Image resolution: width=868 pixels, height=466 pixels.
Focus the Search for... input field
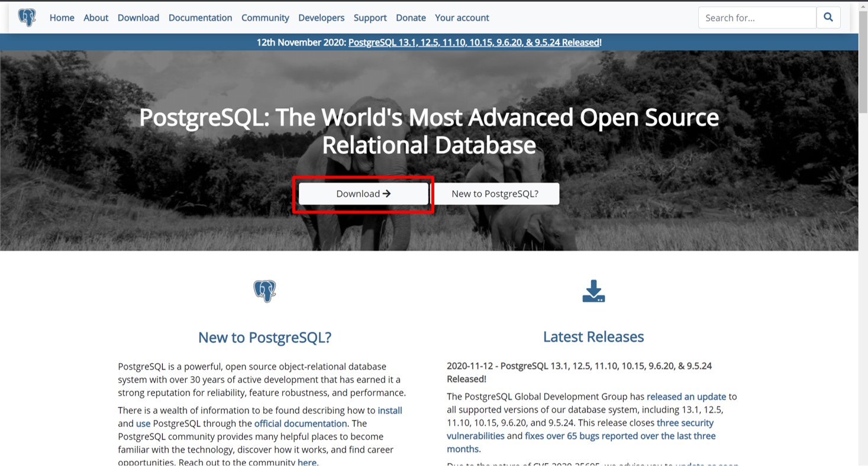tap(757, 18)
